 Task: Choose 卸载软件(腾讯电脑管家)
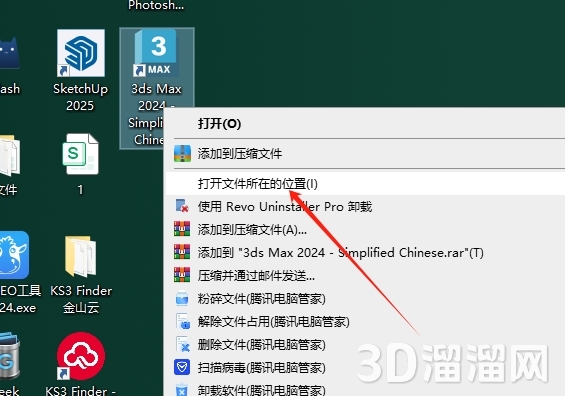[364, 390]
